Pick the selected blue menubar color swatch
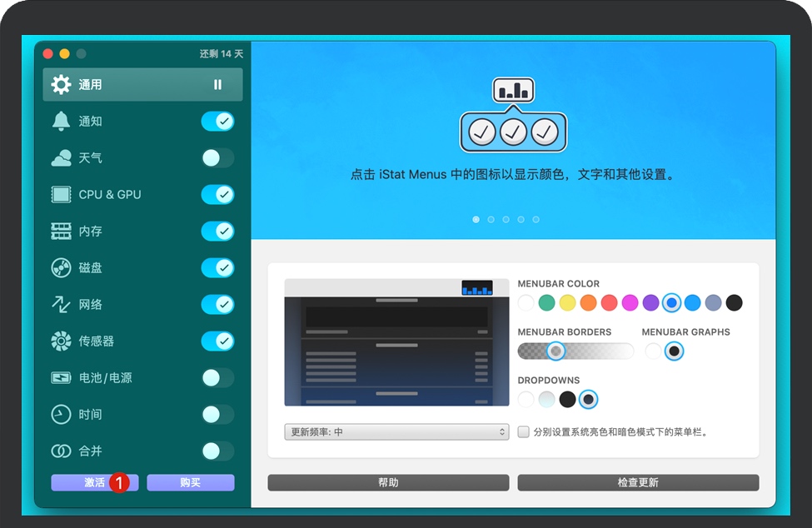 coord(671,303)
